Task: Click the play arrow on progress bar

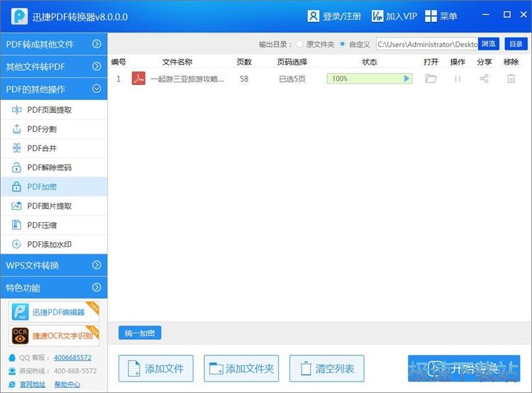Action: pos(407,79)
